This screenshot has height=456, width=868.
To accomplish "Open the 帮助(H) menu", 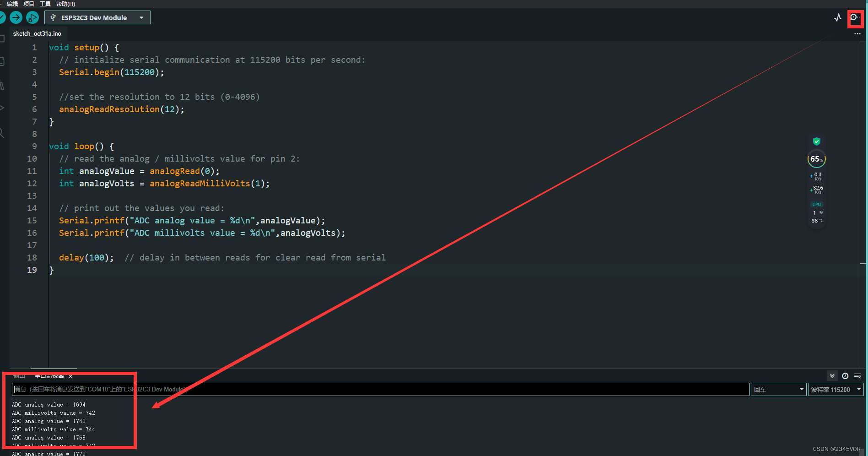I will click(65, 4).
